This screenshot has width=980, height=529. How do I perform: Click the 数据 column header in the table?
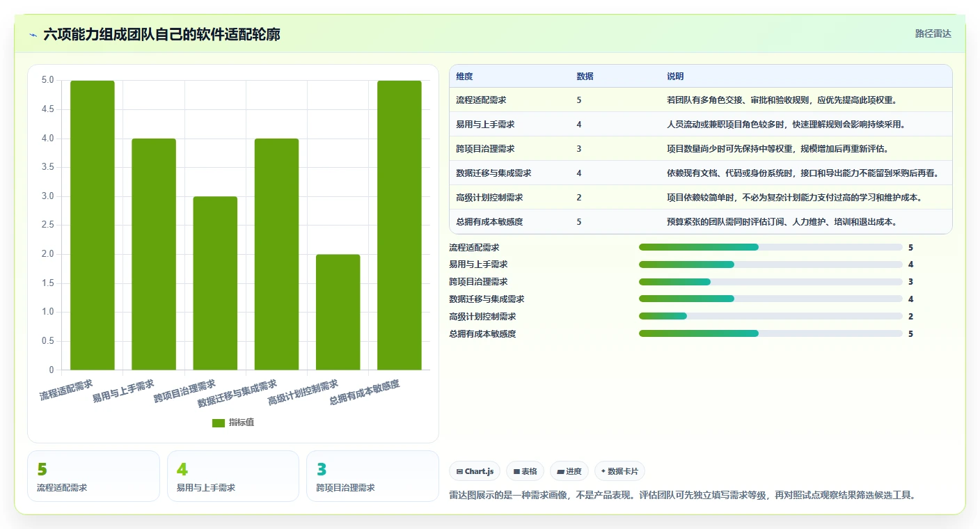[x=585, y=77]
